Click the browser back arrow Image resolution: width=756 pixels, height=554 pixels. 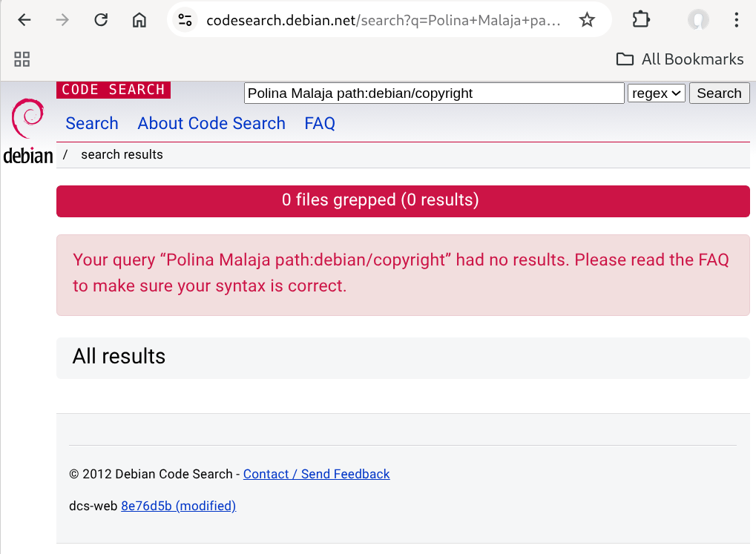[24, 20]
